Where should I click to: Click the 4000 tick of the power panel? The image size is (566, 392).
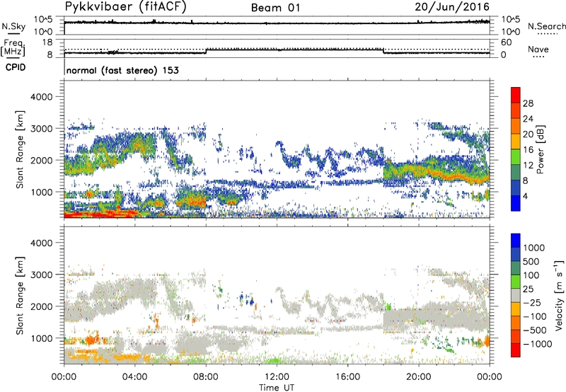pos(41,97)
